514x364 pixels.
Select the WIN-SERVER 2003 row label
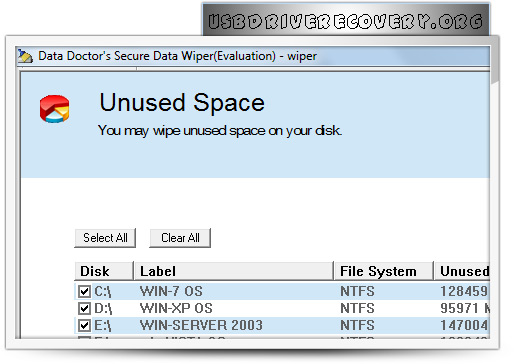[x=201, y=325]
